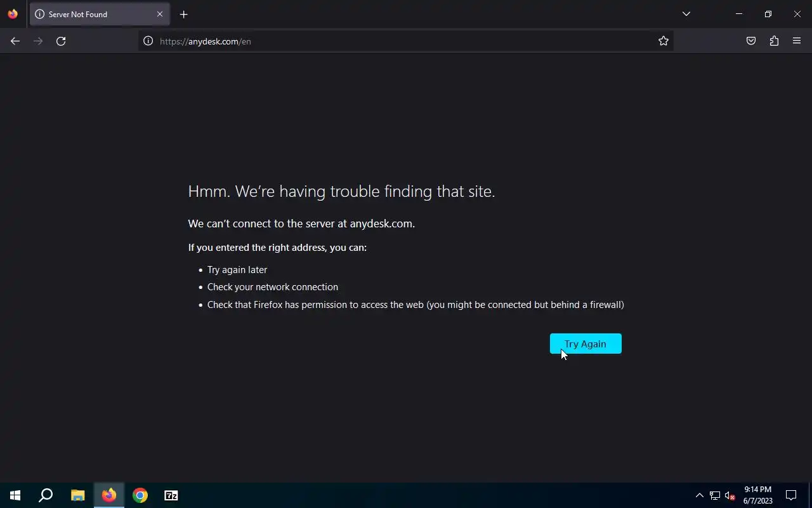Open the notification center icon

pyautogui.click(x=791, y=495)
